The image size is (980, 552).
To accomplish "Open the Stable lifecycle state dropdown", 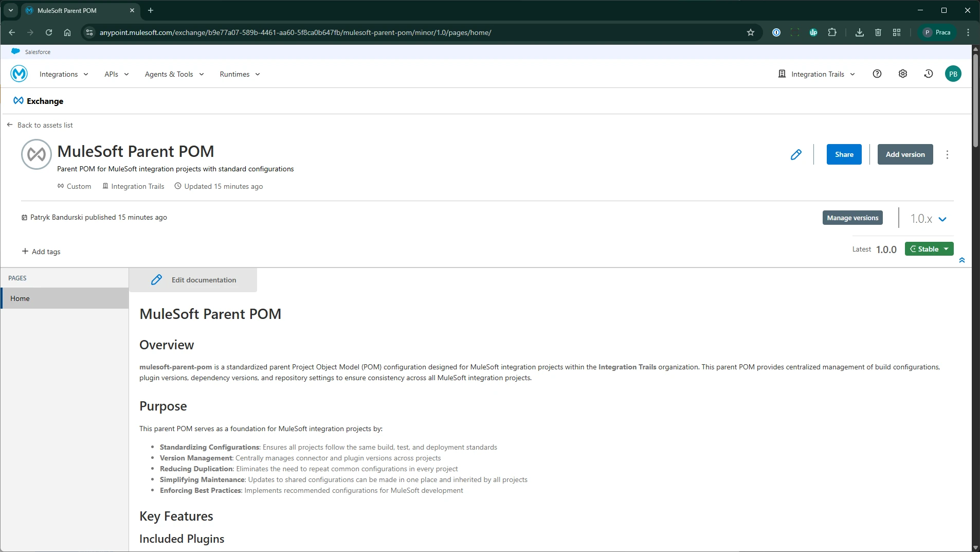I will 929,249.
